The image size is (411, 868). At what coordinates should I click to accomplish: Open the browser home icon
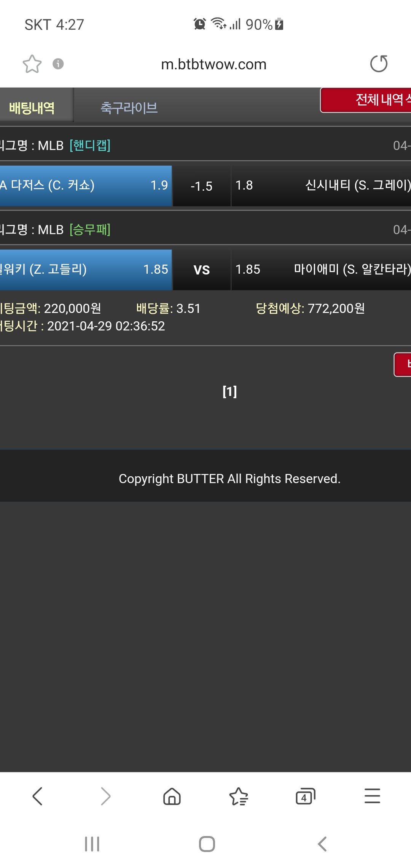(x=172, y=796)
